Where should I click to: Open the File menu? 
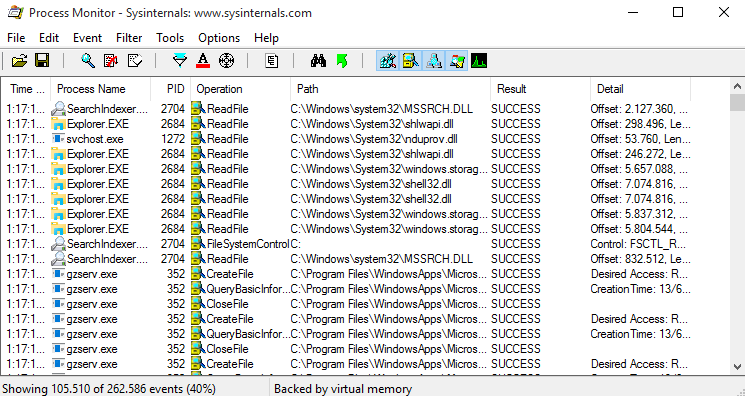16,38
